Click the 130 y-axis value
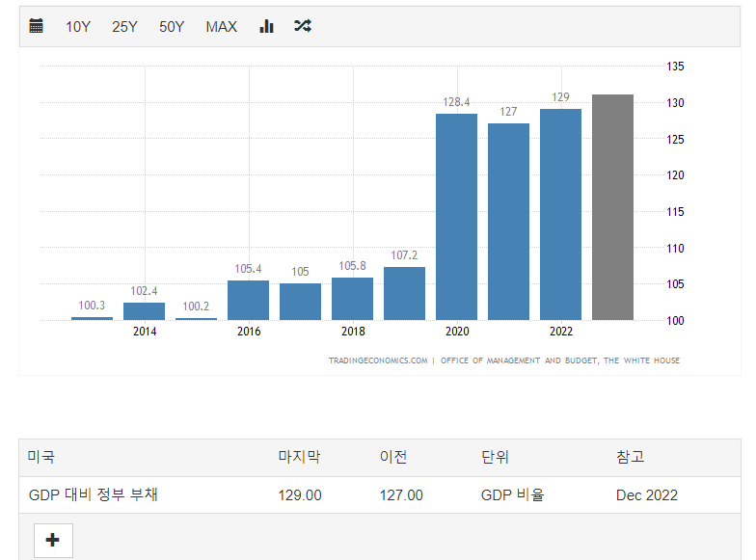This screenshot has height=560, width=756. (675, 103)
